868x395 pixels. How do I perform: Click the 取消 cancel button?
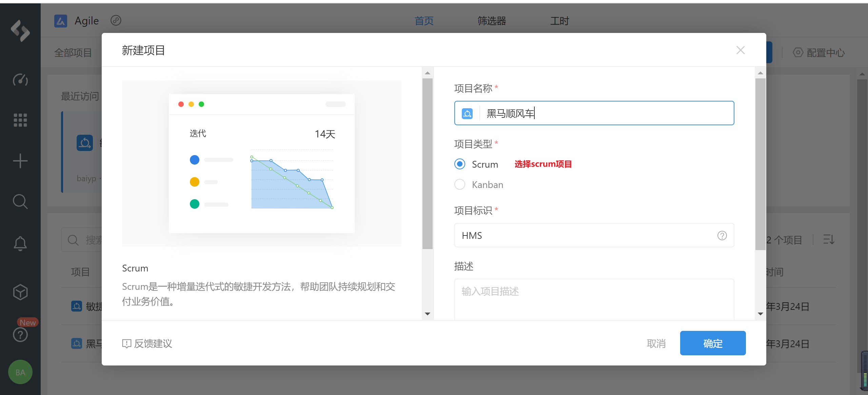[656, 343]
